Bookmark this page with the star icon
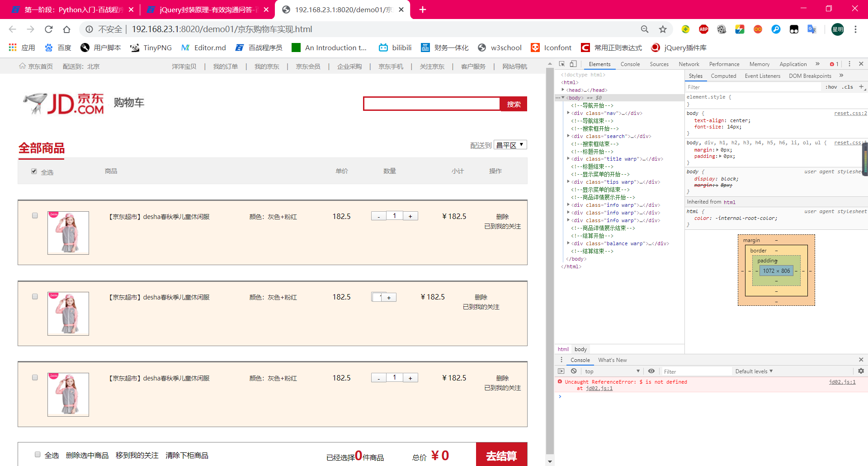 [x=663, y=29]
